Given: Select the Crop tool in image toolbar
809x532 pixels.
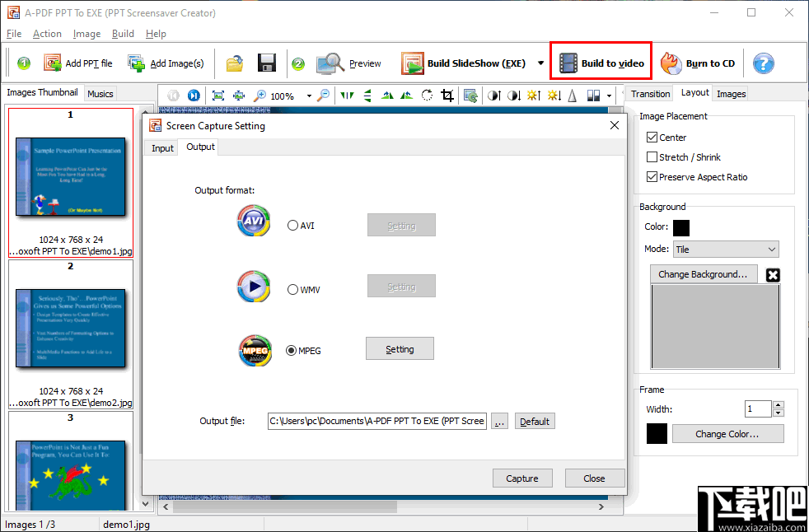Looking at the screenshot, I should click(x=447, y=96).
